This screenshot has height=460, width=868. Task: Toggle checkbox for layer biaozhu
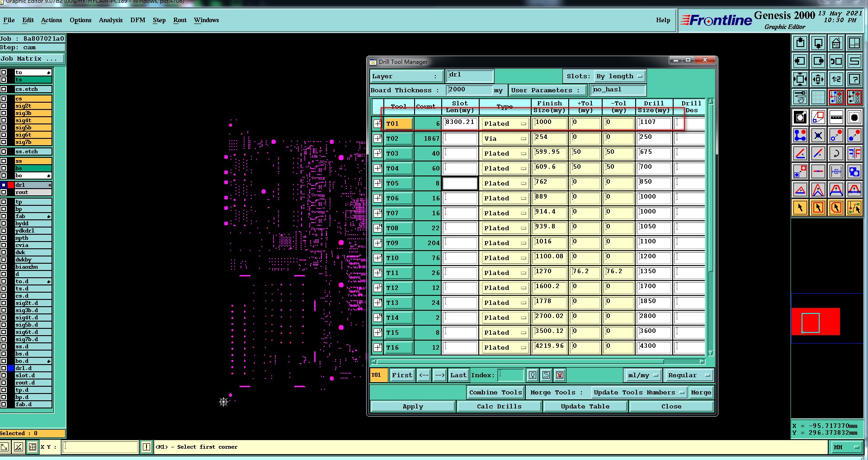pos(4,267)
